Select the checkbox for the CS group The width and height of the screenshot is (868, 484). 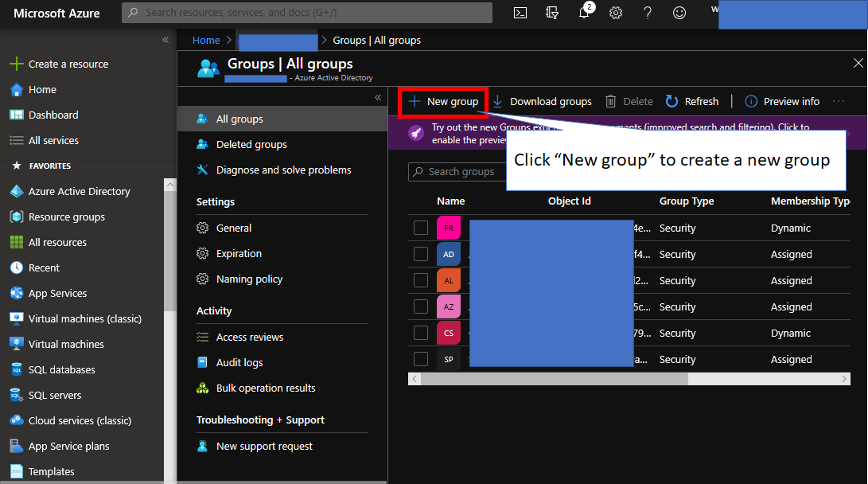click(x=421, y=333)
